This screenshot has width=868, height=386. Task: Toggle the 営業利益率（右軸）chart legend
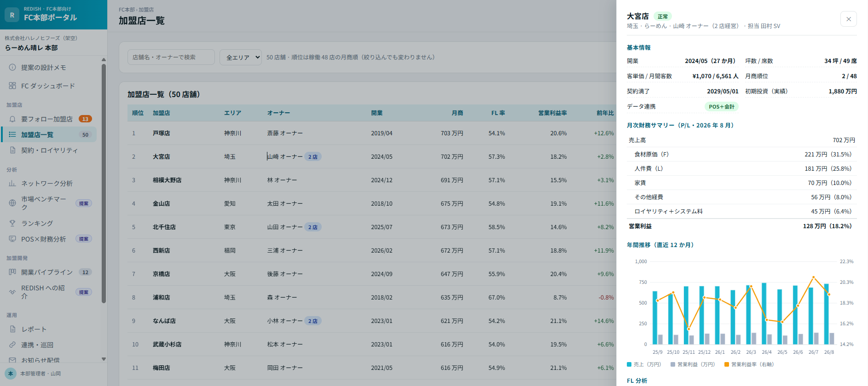point(749,364)
